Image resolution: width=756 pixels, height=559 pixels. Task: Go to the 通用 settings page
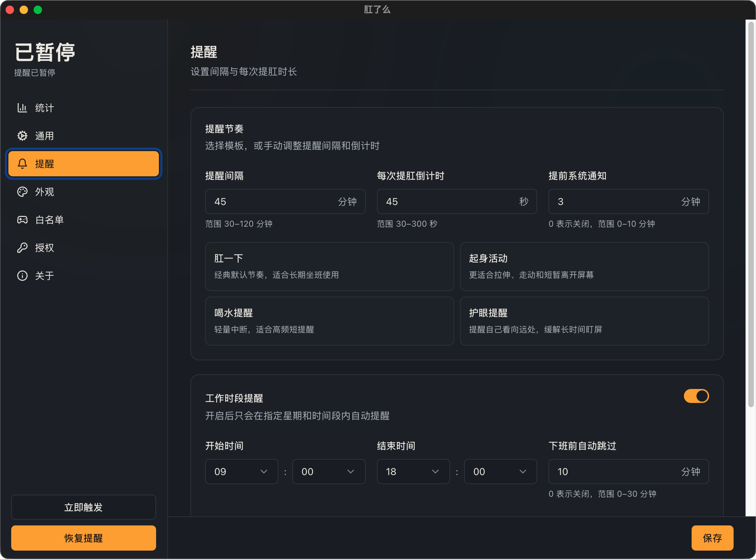coord(84,136)
